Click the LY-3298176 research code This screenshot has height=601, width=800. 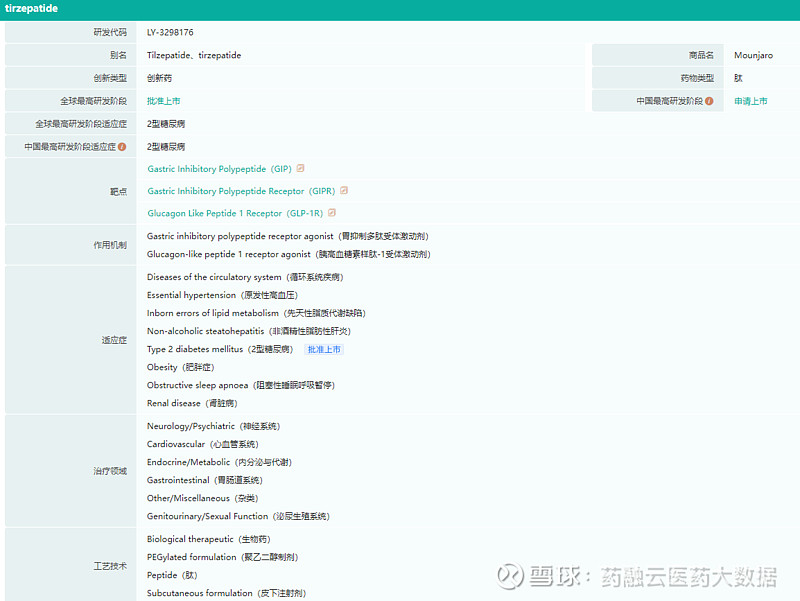171,31
